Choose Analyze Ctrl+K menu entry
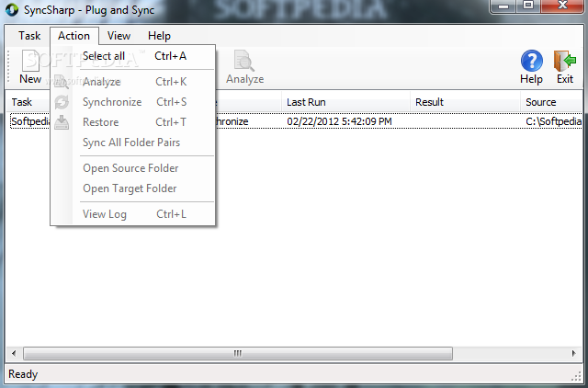 click(132, 82)
